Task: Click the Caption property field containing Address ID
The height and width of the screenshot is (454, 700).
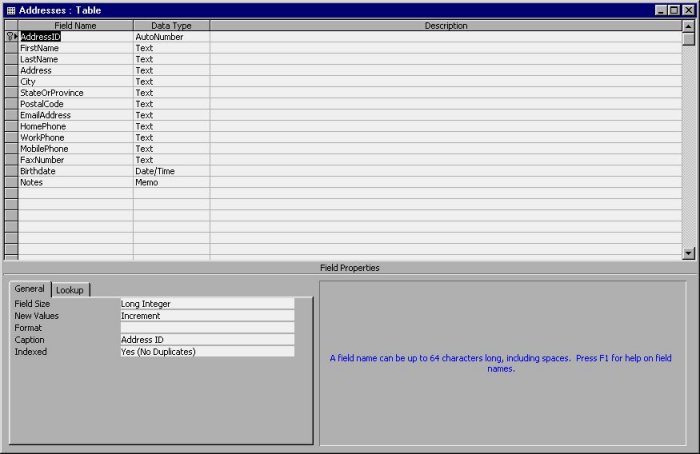Action: click(207, 340)
